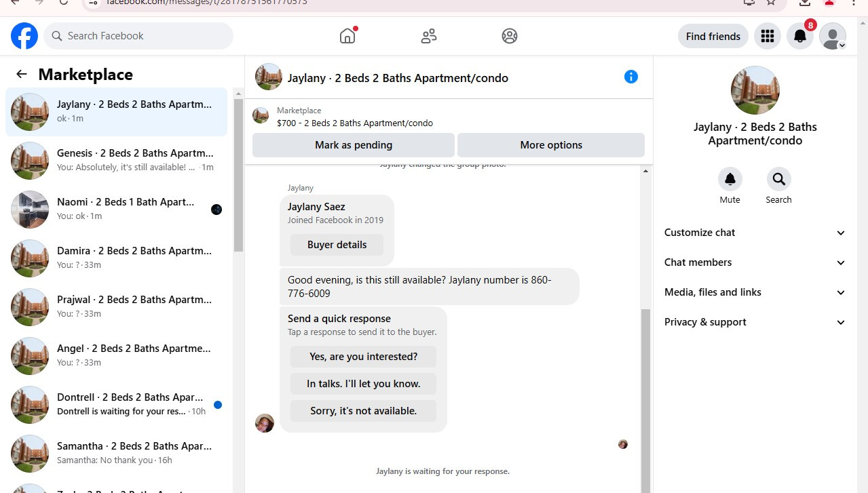Send quick reply "Sorry, it's not available."
The height and width of the screenshot is (493, 868).
tap(363, 411)
